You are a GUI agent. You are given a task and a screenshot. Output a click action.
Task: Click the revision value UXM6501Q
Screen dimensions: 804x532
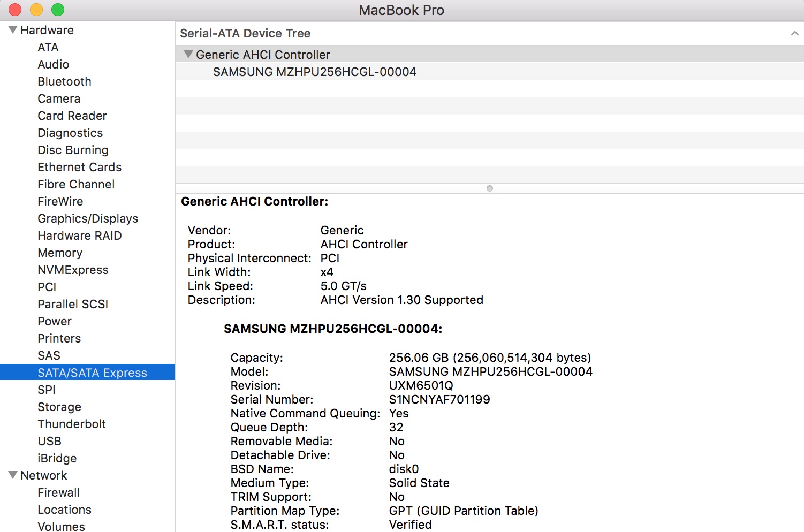pyautogui.click(x=421, y=385)
